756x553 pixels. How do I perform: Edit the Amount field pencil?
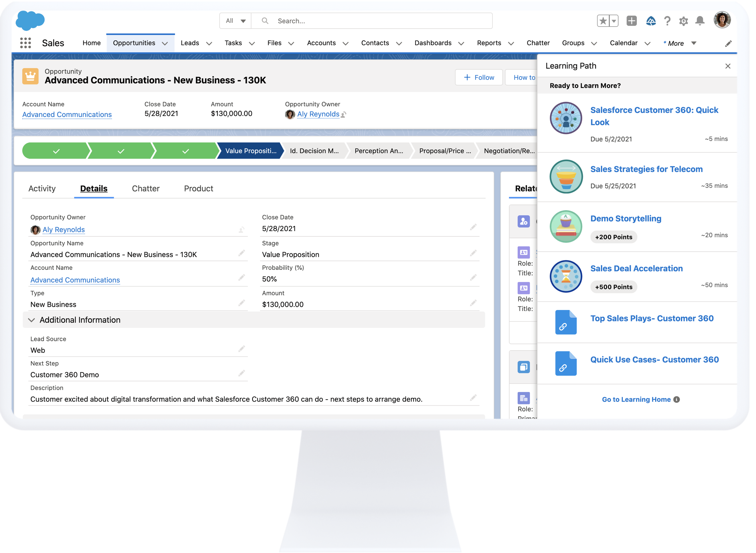click(x=473, y=303)
